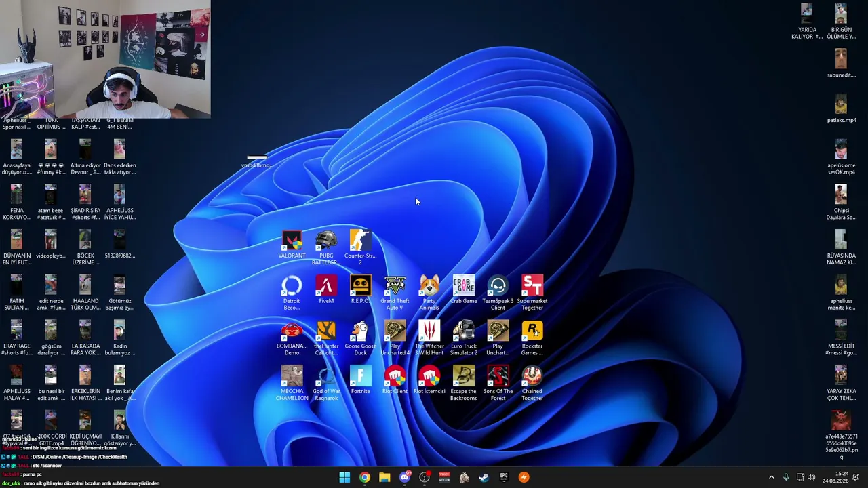Select apheliuss manita video file
The height and width of the screenshot is (488, 868).
pyautogui.click(x=842, y=293)
